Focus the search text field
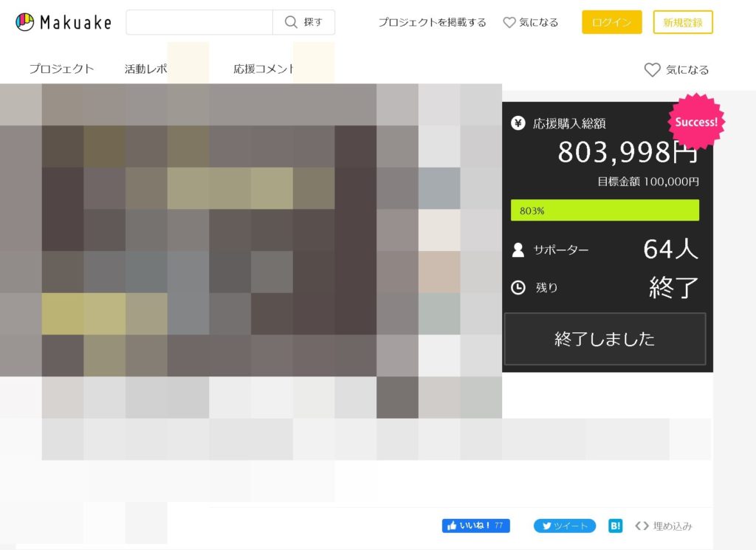Image resolution: width=756 pixels, height=550 pixels. pos(199,22)
